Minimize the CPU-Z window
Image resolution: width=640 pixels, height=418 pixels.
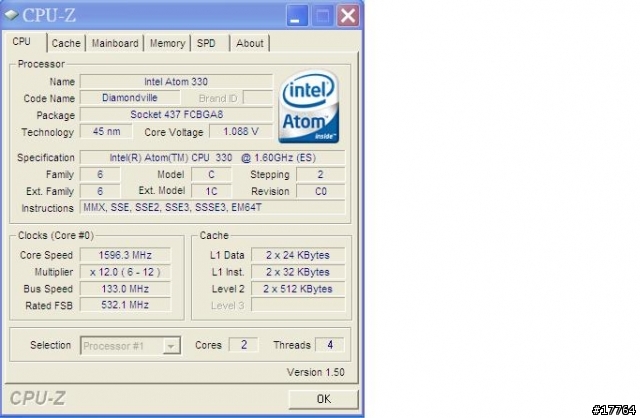tap(297, 16)
